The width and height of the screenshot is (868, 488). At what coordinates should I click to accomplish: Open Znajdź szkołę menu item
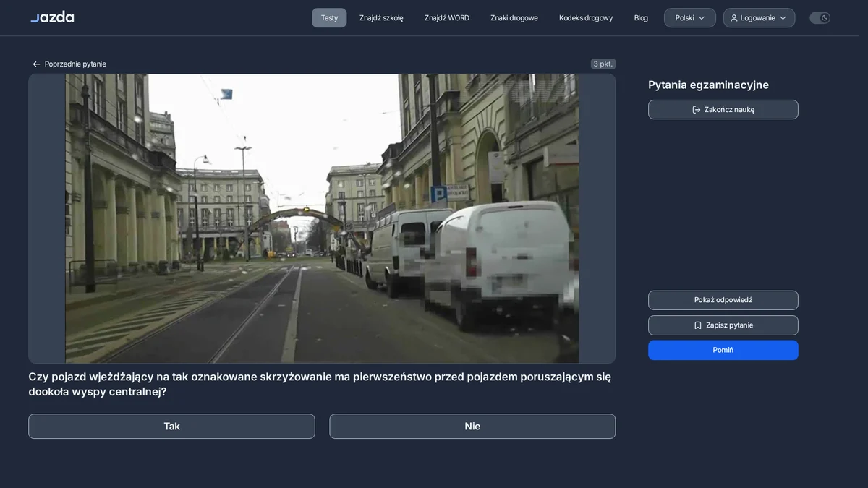(381, 18)
